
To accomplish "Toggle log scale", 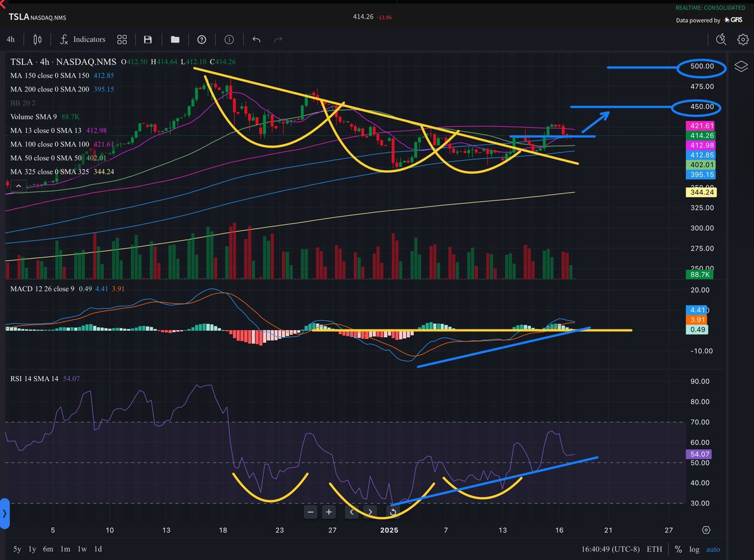I will point(694,549).
